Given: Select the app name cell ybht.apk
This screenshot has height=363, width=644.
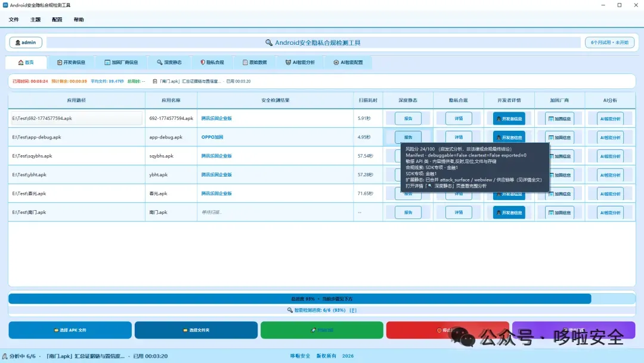Looking at the screenshot, I should (171, 175).
